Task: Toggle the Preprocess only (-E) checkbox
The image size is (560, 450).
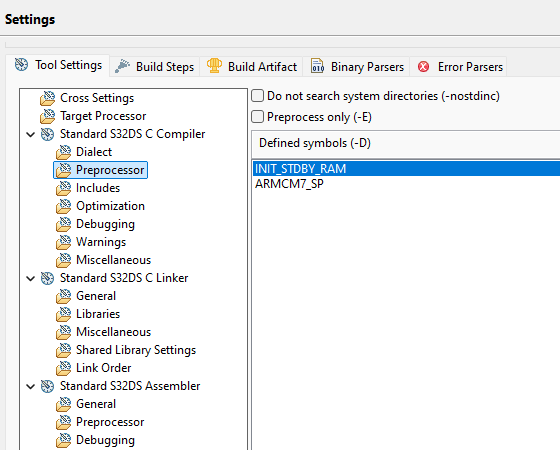Action: [258, 117]
